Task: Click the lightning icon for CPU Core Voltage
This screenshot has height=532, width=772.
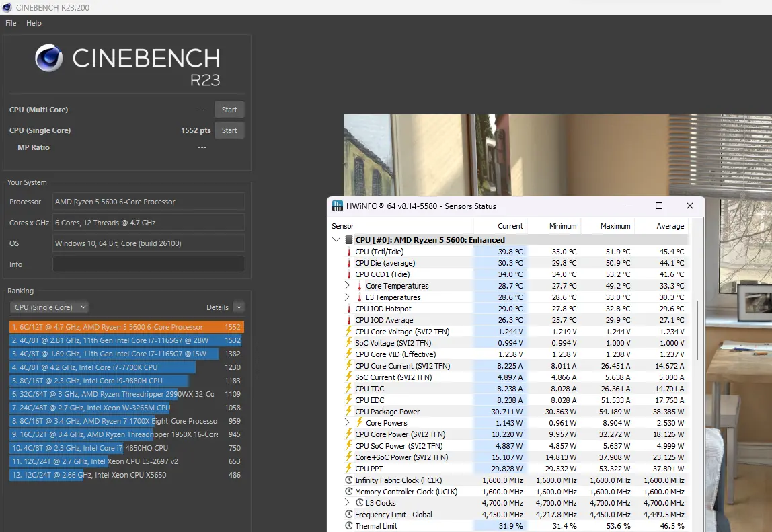Action: tap(349, 331)
